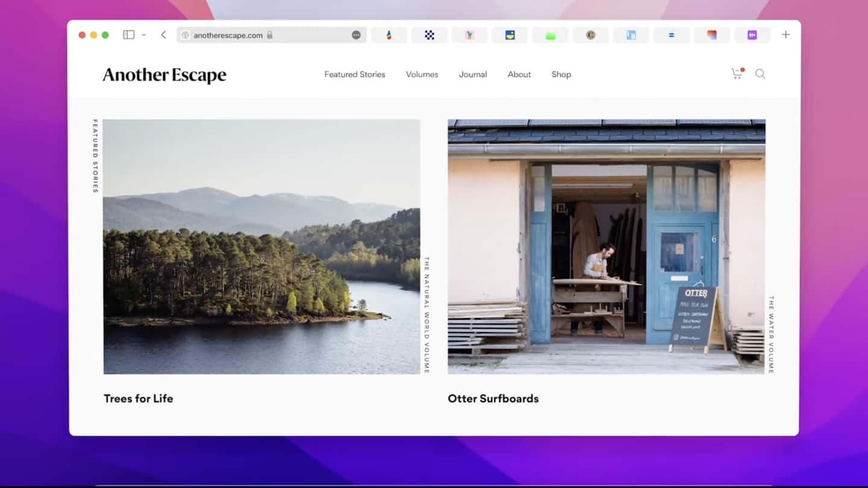Switch to the tab with pink and green plant icon

click(x=470, y=35)
